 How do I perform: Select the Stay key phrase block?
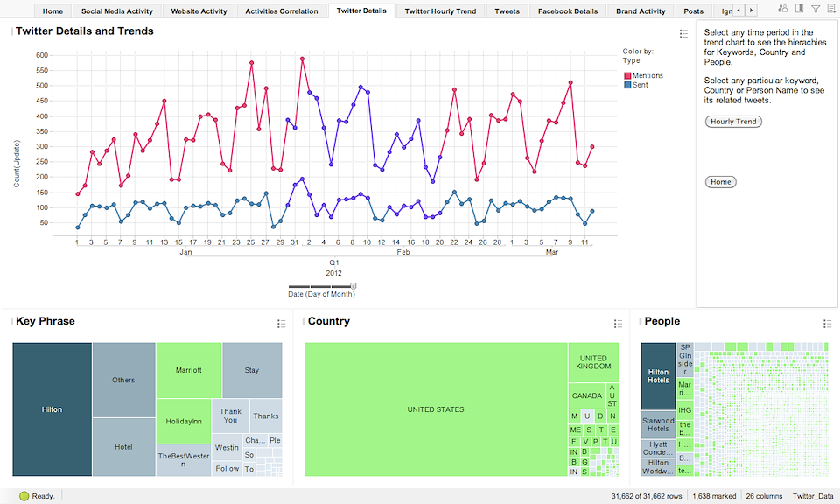coord(252,370)
